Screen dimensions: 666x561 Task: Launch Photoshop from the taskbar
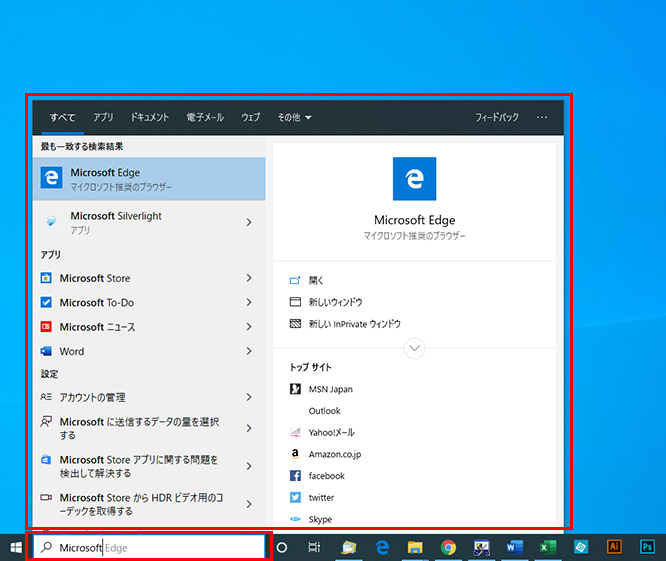pos(648,547)
